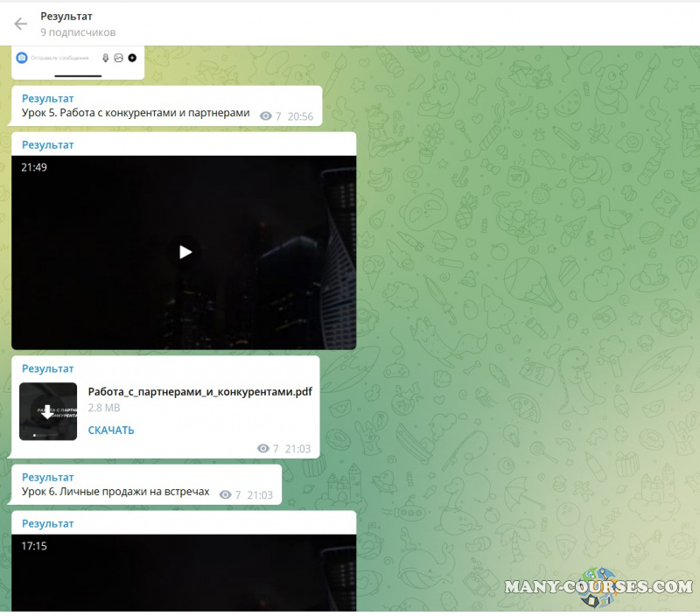Click sender name Результат above the Урок 5 message
The width and height of the screenshot is (700, 616).
pyautogui.click(x=48, y=99)
